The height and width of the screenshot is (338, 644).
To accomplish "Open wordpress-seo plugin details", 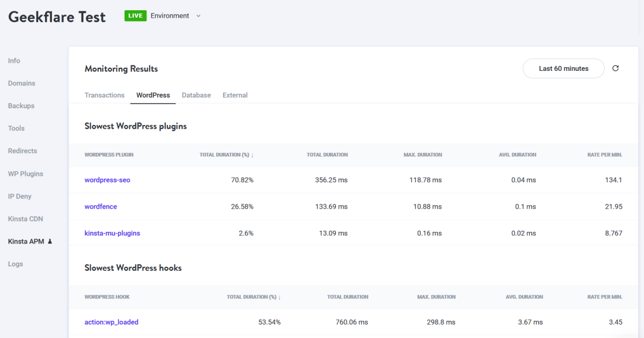I will [107, 180].
